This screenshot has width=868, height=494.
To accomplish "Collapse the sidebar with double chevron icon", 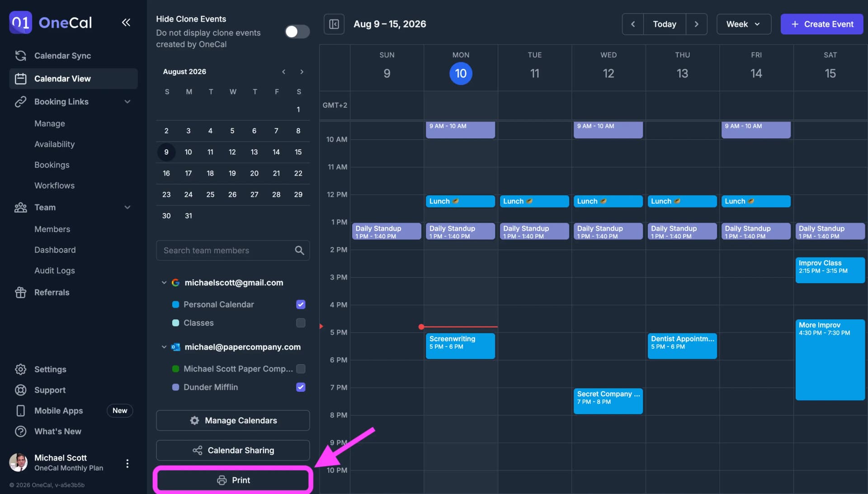I will coord(126,23).
